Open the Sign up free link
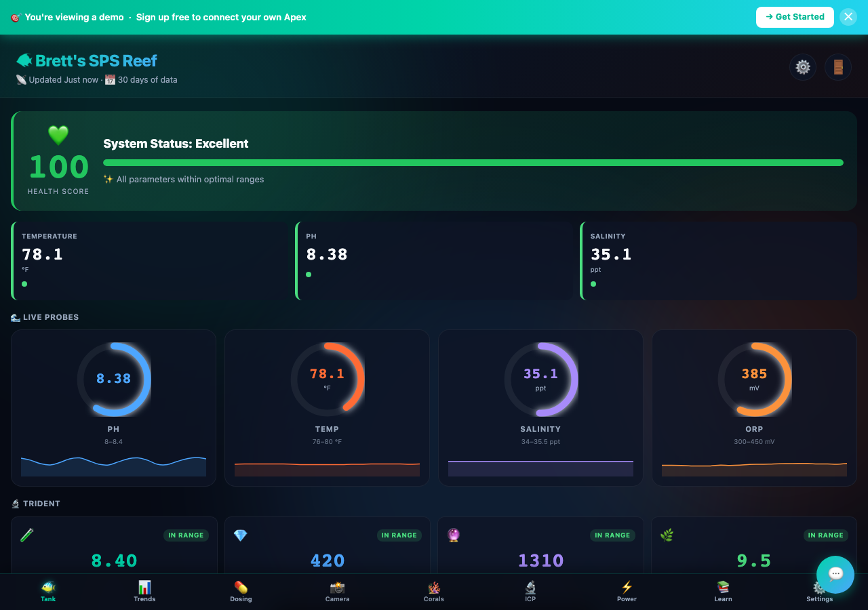Image resolution: width=868 pixels, height=610 pixels. click(x=221, y=17)
